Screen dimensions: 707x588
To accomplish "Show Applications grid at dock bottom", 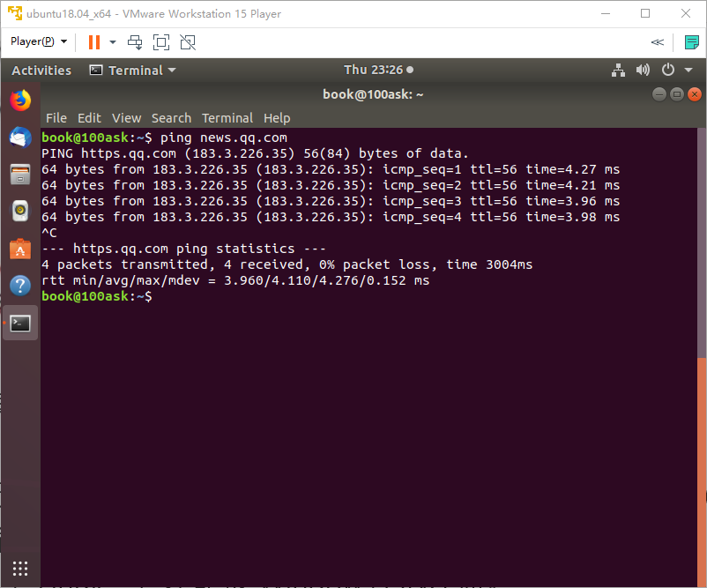I will [x=20, y=568].
